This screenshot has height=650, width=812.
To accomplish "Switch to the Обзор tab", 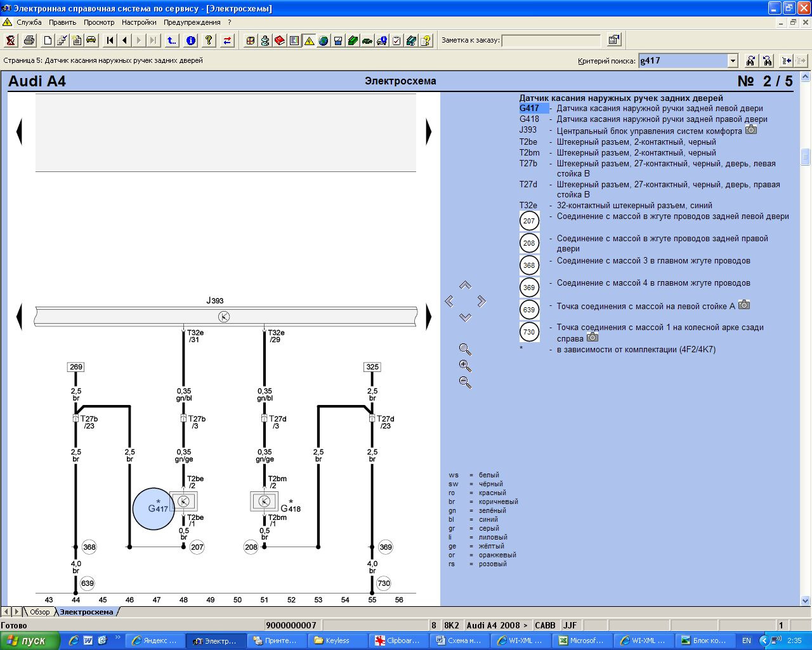I will pos(39,612).
